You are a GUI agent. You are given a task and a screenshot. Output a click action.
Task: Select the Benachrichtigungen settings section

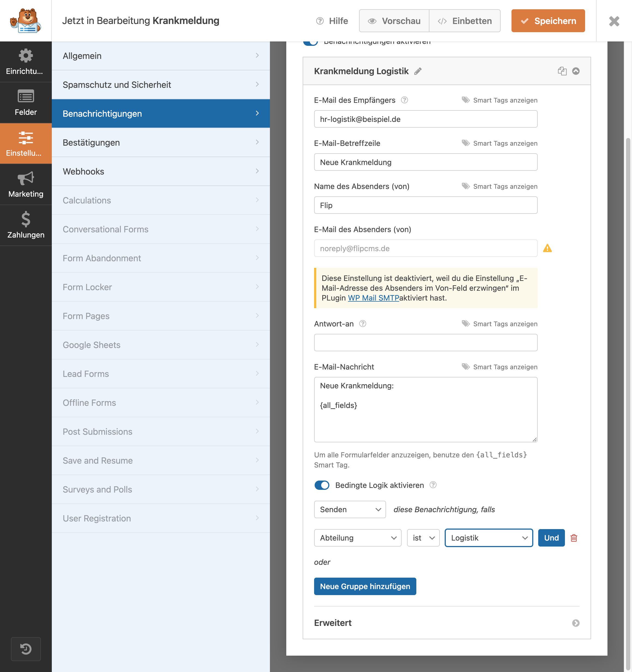[x=161, y=113]
